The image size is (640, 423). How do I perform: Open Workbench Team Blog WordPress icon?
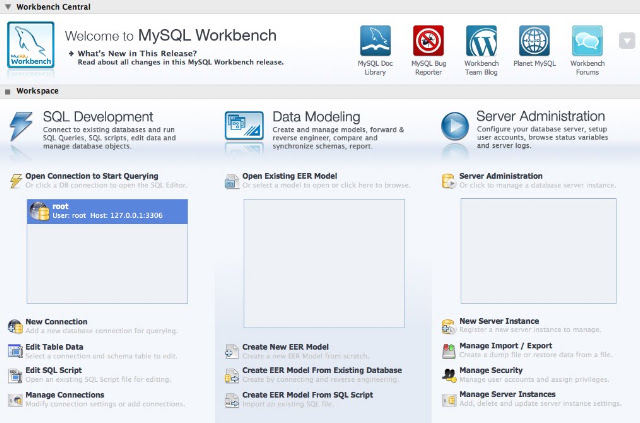481,40
